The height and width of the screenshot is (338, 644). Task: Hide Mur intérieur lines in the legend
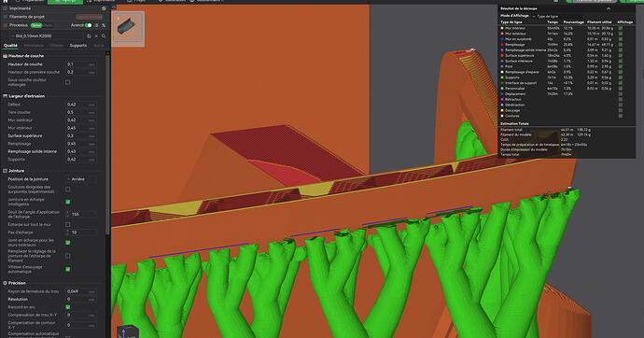click(x=620, y=28)
